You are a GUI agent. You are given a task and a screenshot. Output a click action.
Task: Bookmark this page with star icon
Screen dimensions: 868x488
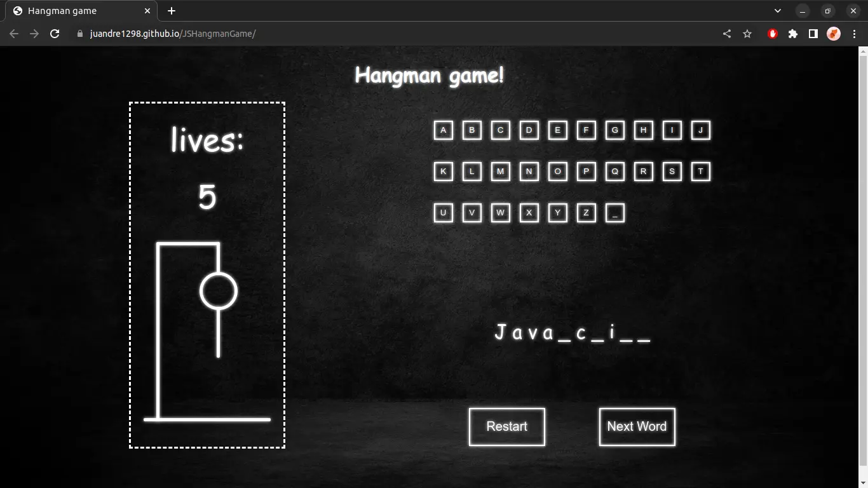[x=747, y=34]
